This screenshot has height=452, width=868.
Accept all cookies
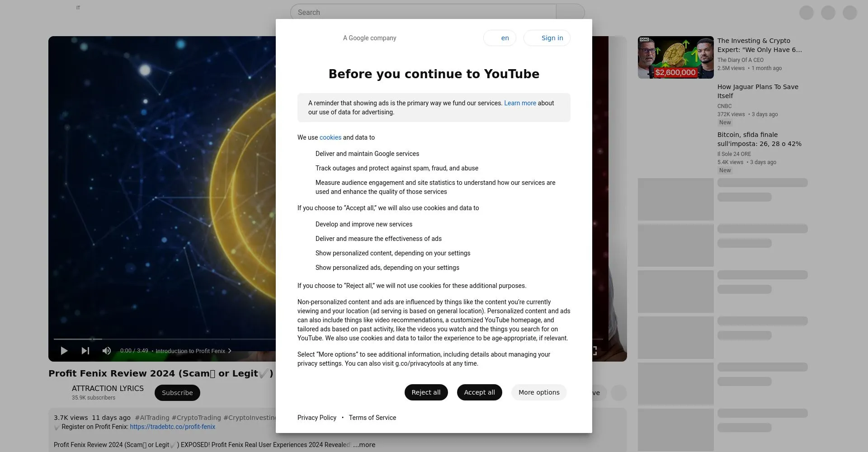point(480,392)
